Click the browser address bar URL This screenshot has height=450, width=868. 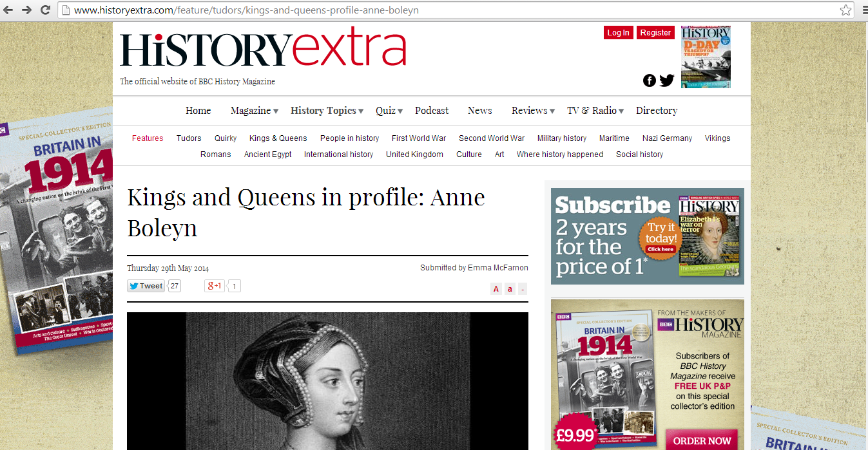[247, 10]
